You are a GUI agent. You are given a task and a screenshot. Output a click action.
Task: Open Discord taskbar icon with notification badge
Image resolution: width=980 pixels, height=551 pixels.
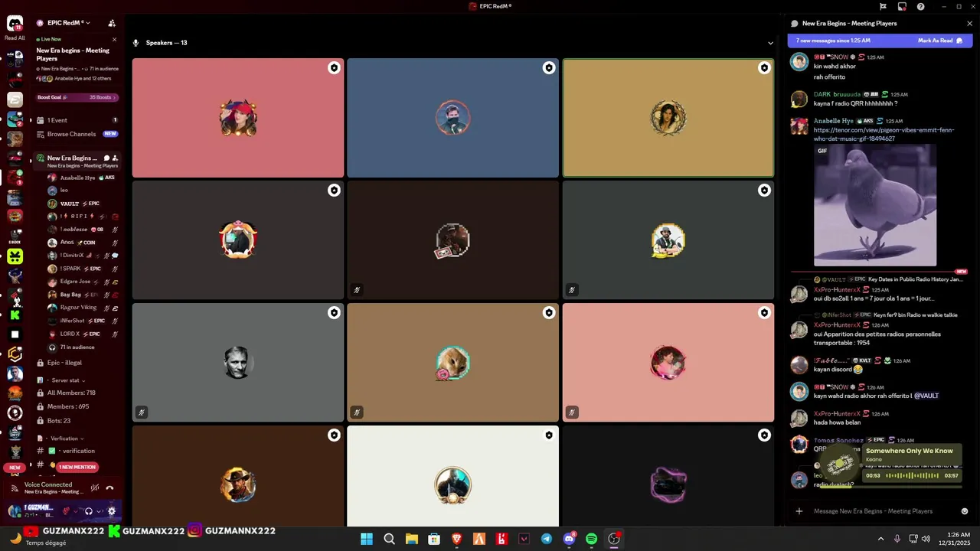570,539
